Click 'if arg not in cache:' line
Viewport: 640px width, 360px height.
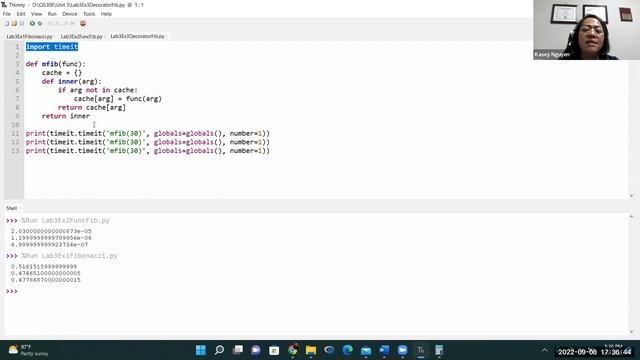coord(98,90)
